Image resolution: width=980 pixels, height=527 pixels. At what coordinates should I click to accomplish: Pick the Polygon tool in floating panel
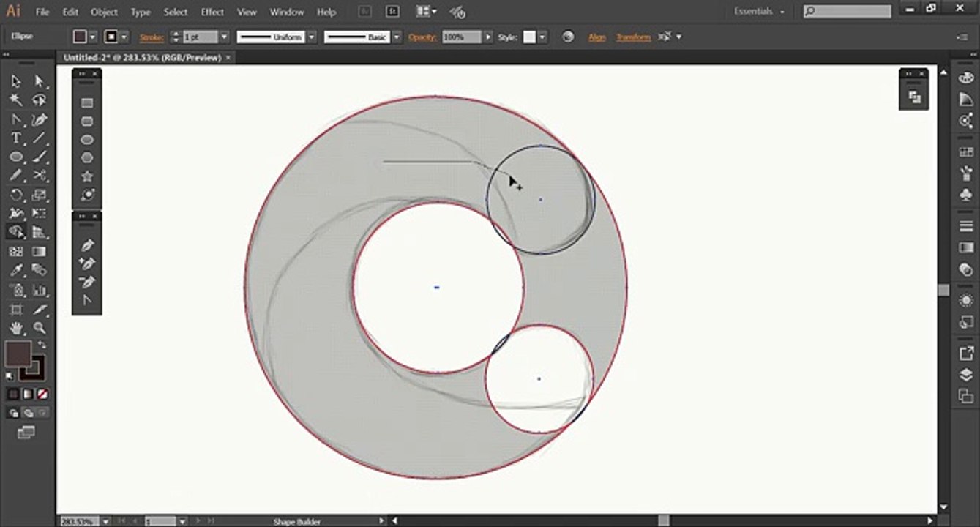pos(87,158)
